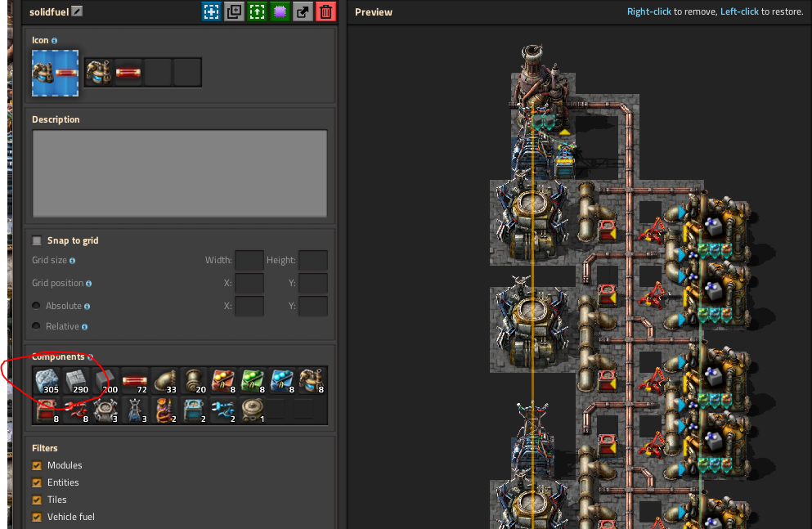This screenshot has width=812, height=529.
Task: Click inside the Description text box
Action: (179, 173)
